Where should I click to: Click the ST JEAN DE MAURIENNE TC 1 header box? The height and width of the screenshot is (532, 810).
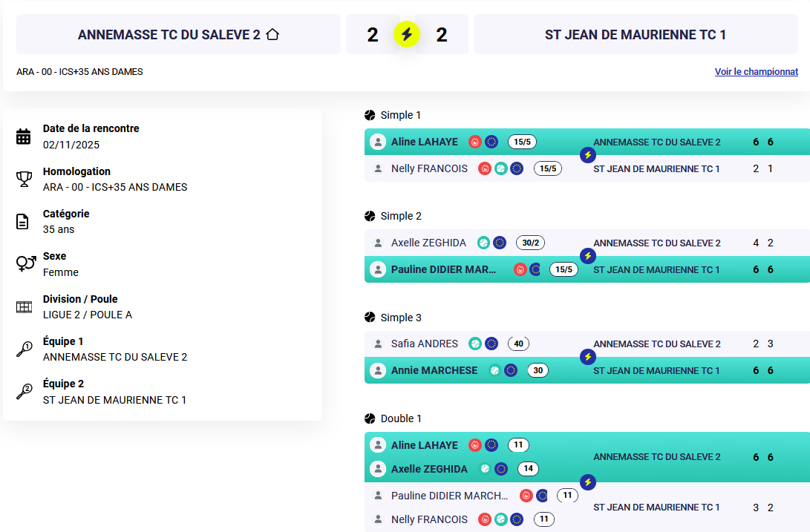(636, 34)
